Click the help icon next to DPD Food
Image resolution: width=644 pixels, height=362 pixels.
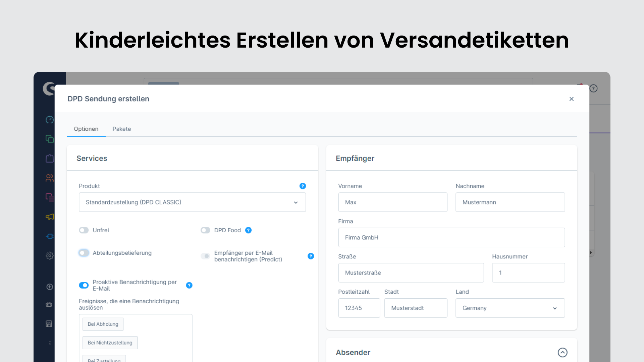pos(248,230)
